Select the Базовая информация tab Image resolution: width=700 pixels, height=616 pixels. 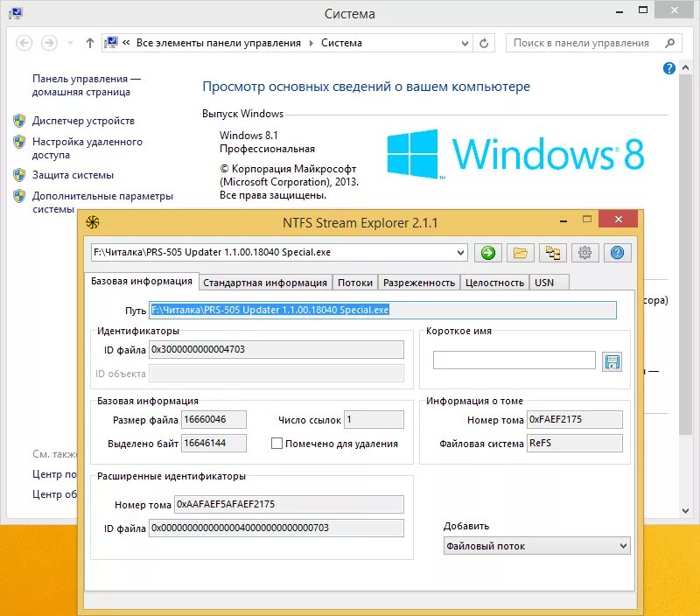[142, 281]
